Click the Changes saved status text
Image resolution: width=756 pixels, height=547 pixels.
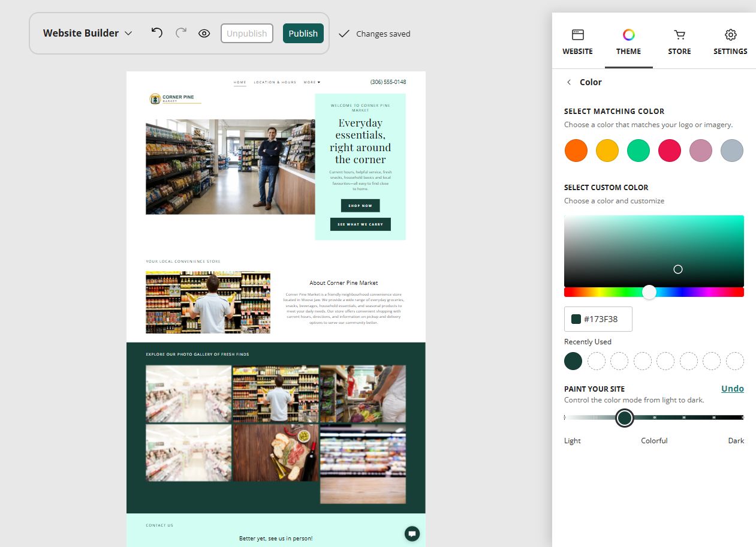click(383, 34)
